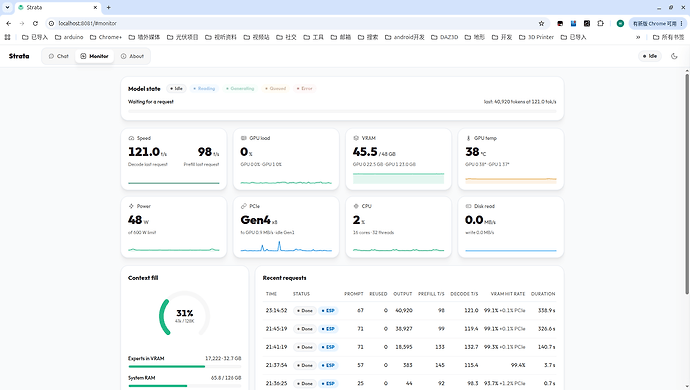The width and height of the screenshot is (690, 390).
Task: Click the PREFILL T/S column header
Action: (x=431, y=294)
